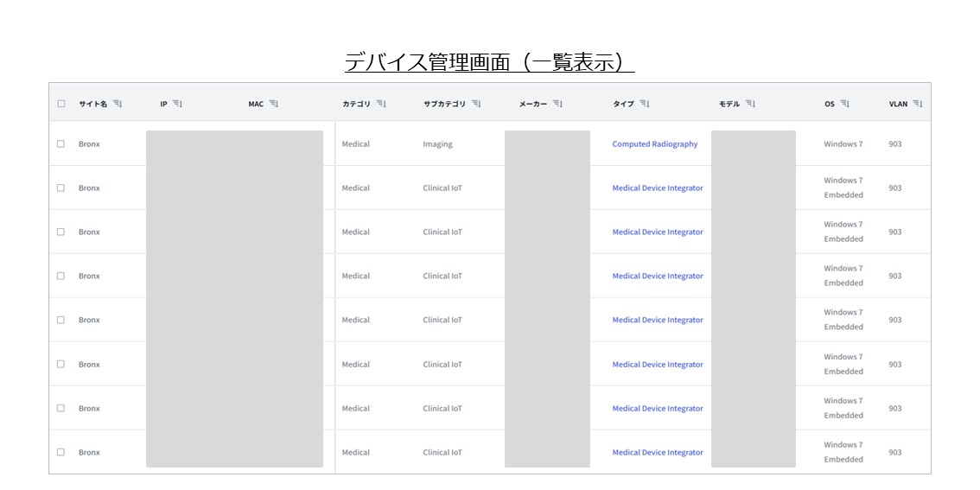Sort devices using the カテゴリ sort icon
This screenshot has width=980, height=490.
[x=381, y=104]
